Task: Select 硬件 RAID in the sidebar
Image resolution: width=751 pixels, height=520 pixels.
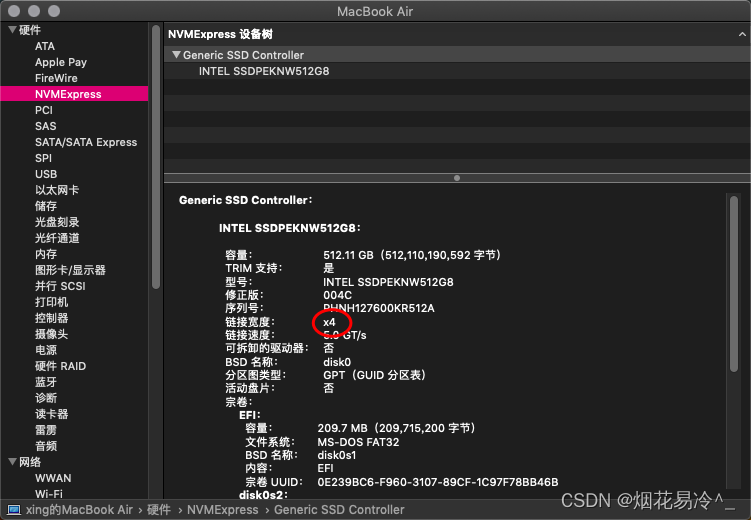Action: coord(60,366)
